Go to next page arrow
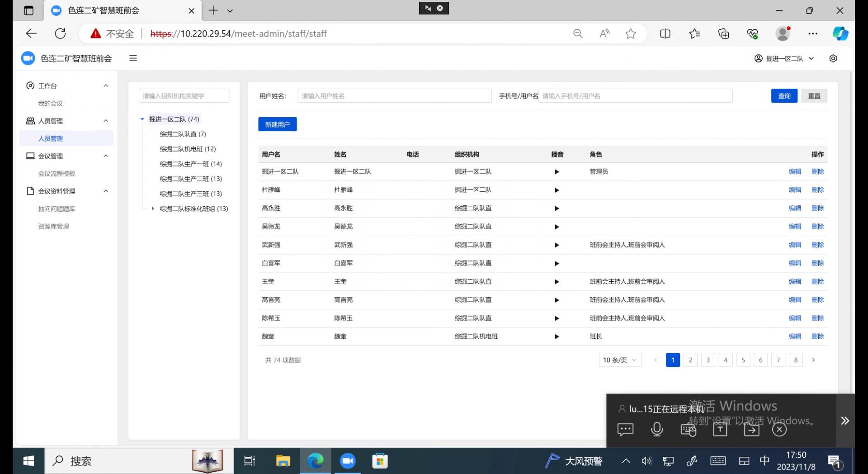The width and height of the screenshot is (868, 474). pos(813,360)
